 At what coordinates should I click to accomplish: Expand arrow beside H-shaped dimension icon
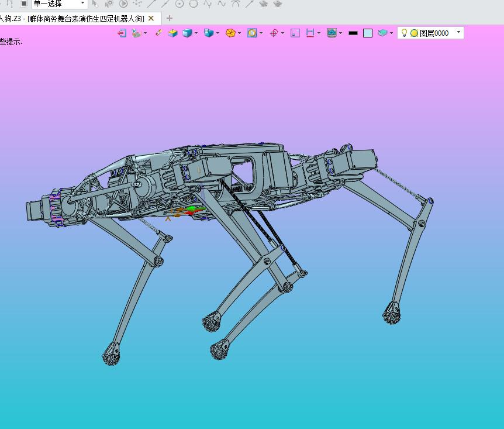click(x=319, y=33)
